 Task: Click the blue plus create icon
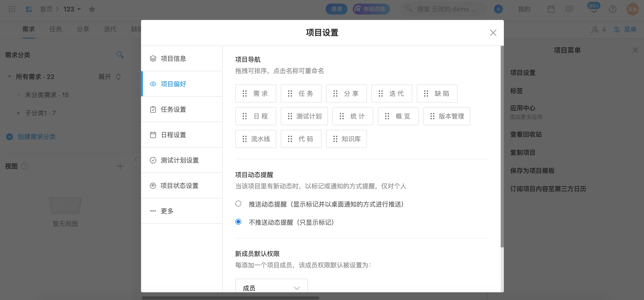click(498, 9)
